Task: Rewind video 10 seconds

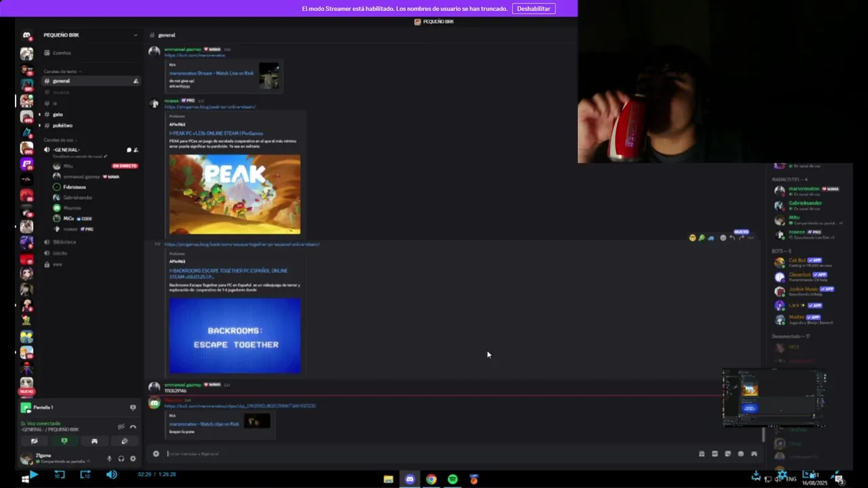Action: pos(59,474)
